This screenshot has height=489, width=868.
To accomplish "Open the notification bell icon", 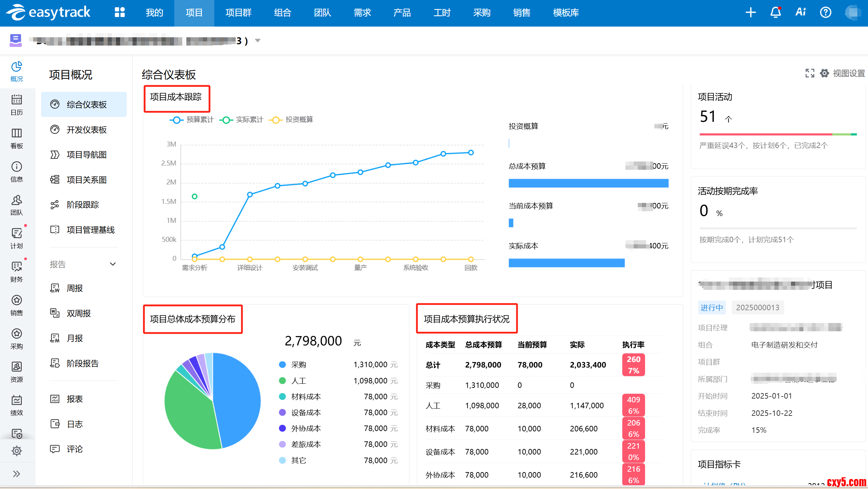I will [775, 13].
